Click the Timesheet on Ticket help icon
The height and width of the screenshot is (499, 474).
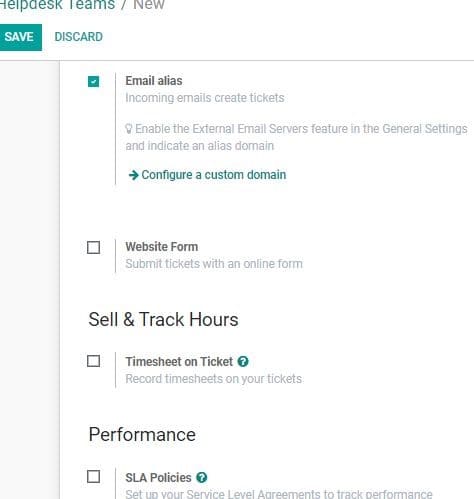[243, 361]
